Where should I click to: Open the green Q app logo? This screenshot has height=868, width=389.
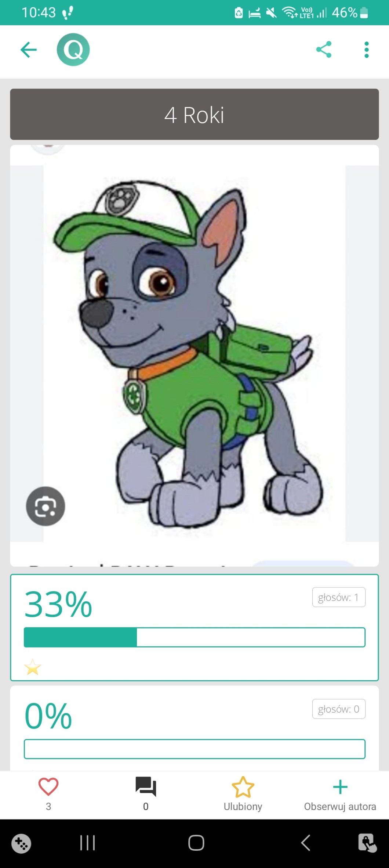click(73, 50)
